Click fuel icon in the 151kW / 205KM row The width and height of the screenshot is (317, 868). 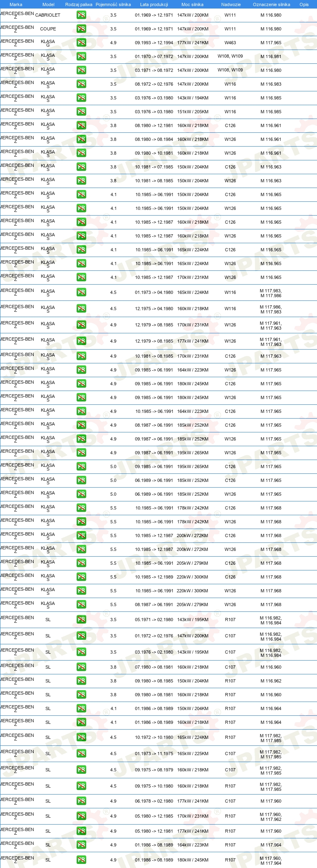pos(81,112)
